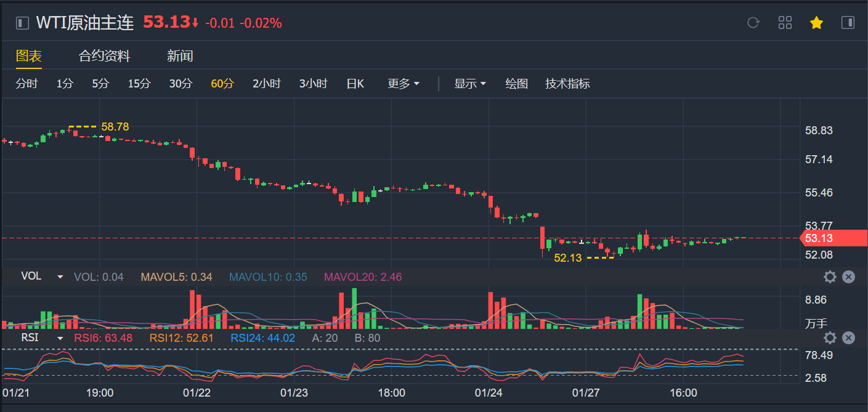Expand the RSI indicator dropdown arrow
The image size is (868, 412).
coord(60,338)
